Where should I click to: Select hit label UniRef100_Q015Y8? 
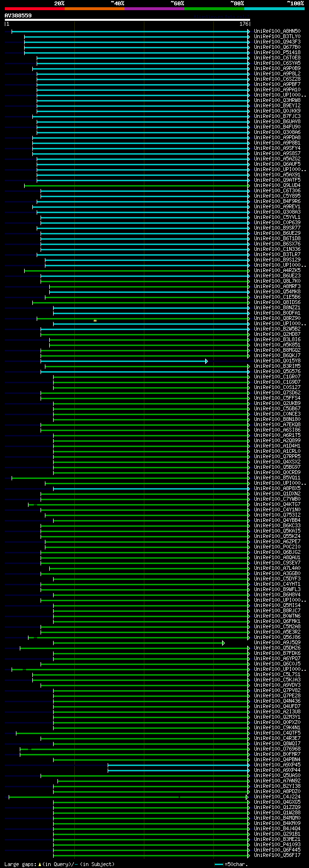tap(277, 361)
